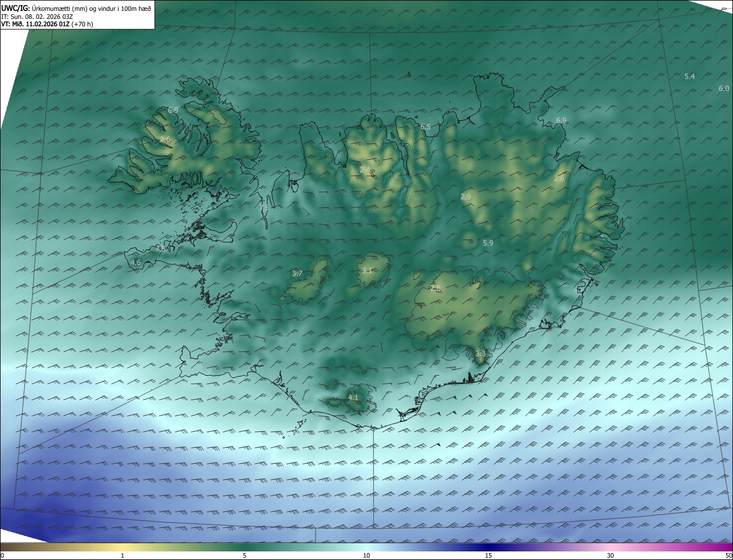Click the 7.5 value label
The width and height of the screenshot is (733, 560).
(264, 208)
